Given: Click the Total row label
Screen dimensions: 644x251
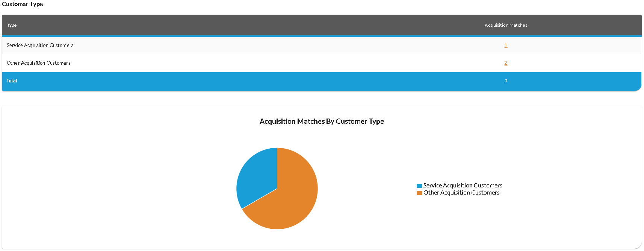Looking at the screenshot, I should [12, 81].
